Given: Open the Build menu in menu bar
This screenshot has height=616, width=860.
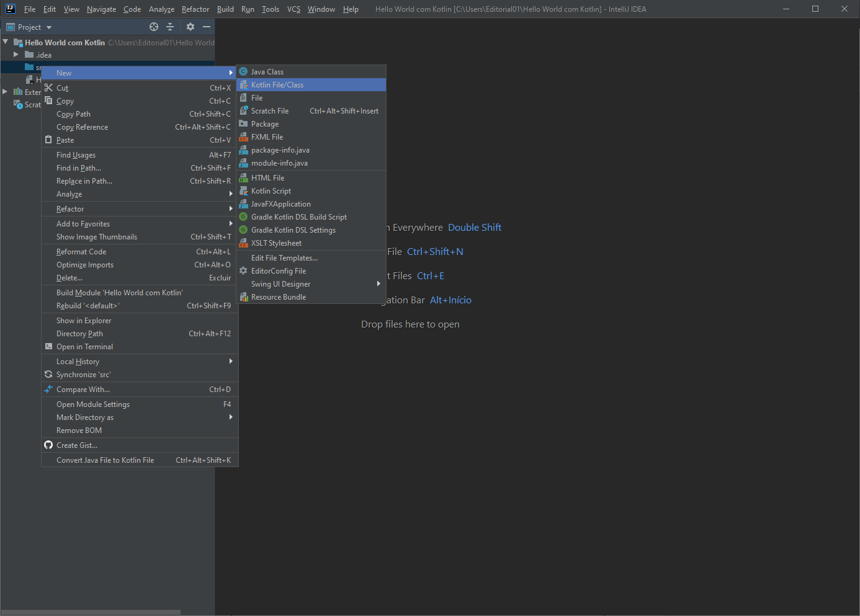Looking at the screenshot, I should coord(225,9).
